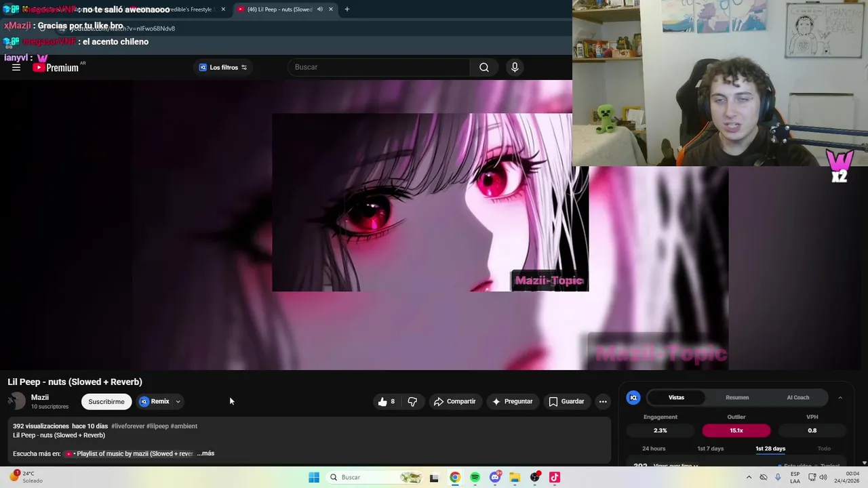Image resolution: width=868 pixels, height=488 pixels.
Task: Click the 15.1x Outlier badge
Action: tap(736, 430)
